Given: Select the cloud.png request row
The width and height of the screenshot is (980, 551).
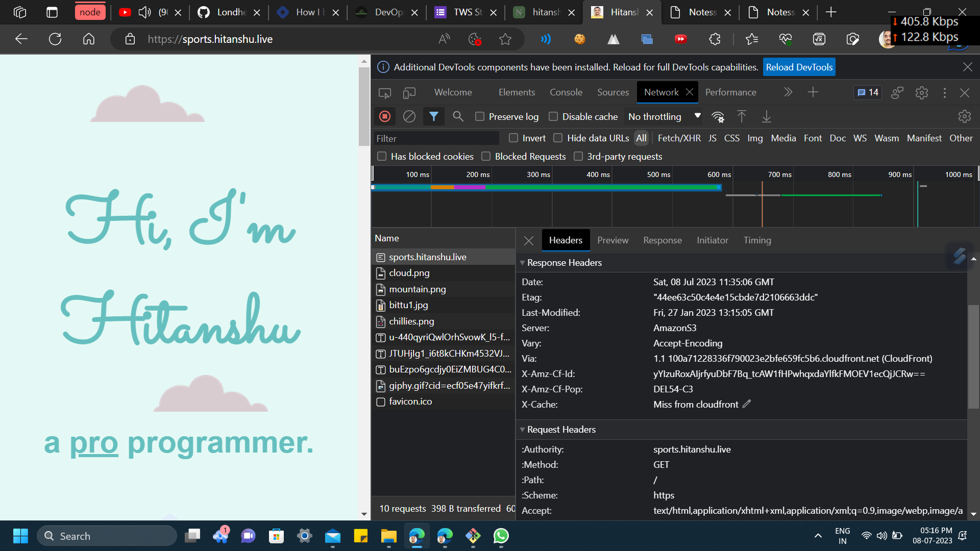Looking at the screenshot, I should [443, 273].
